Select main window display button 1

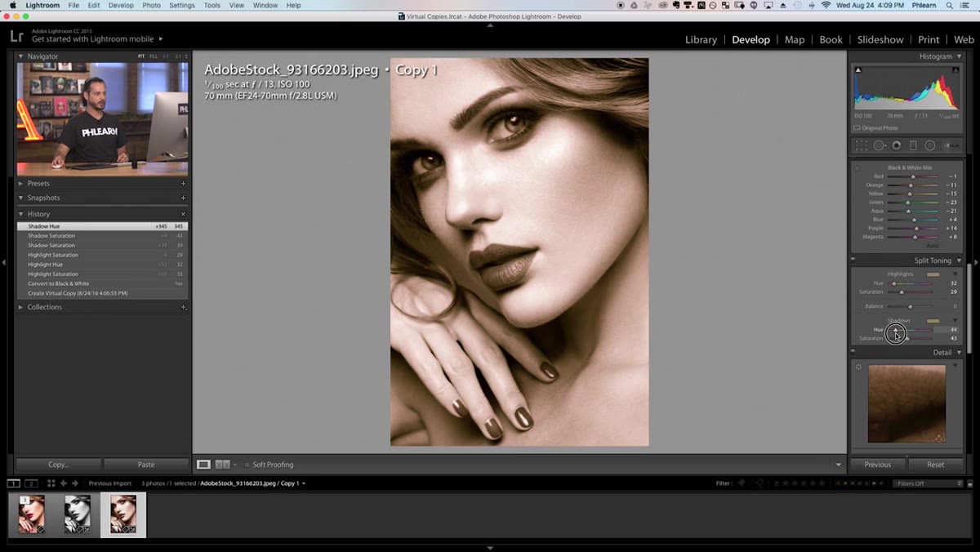tap(14, 483)
